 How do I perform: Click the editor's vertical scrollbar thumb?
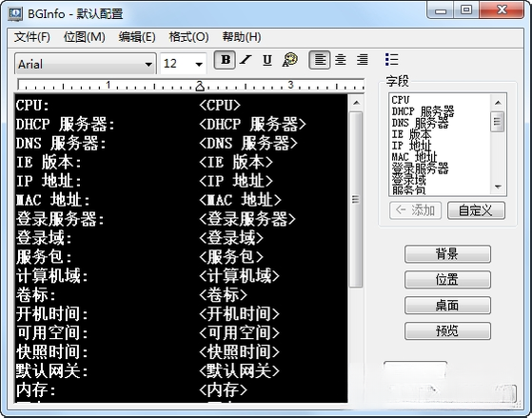tap(356, 199)
